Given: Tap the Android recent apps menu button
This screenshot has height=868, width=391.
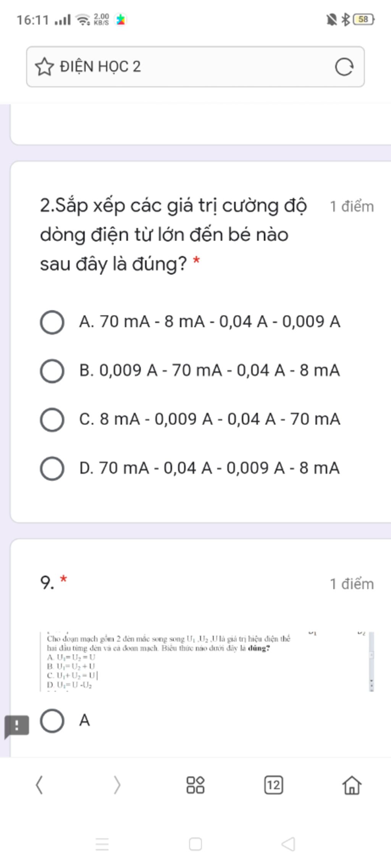Looking at the screenshot, I should (102, 844).
